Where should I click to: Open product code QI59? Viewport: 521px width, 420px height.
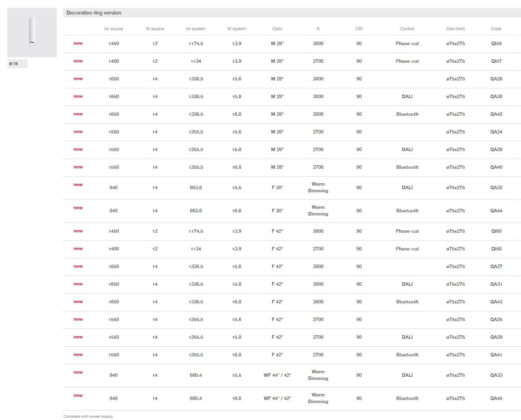[496, 44]
